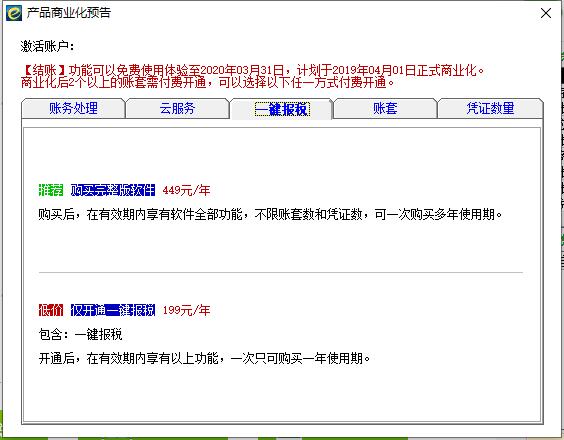
Task: Click the notice line starting 商业化后2个以上
Action: click(x=207, y=82)
